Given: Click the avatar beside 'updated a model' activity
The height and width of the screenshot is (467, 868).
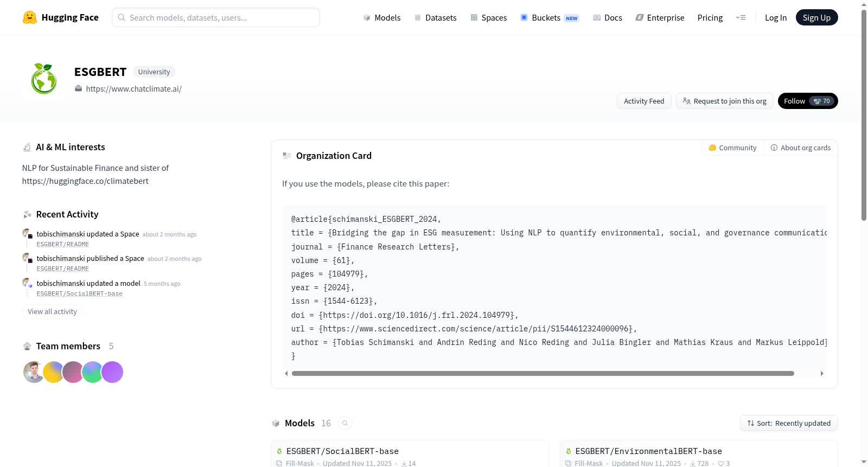Looking at the screenshot, I should click(27, 283).
